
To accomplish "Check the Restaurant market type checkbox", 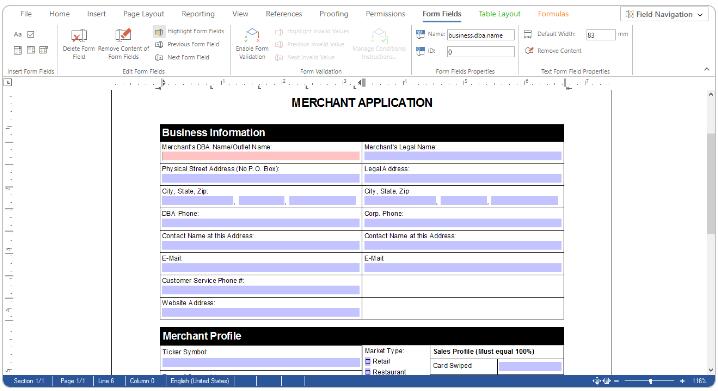I will click(368, 372).
